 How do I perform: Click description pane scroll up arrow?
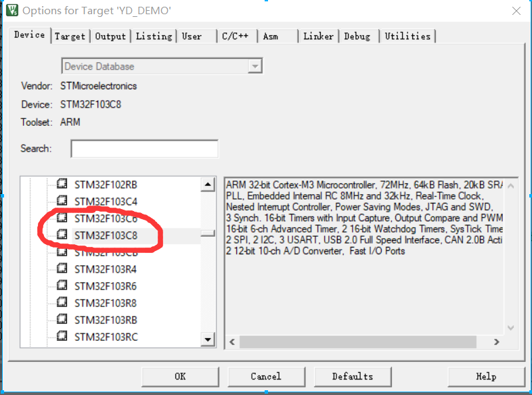[510, 186]
